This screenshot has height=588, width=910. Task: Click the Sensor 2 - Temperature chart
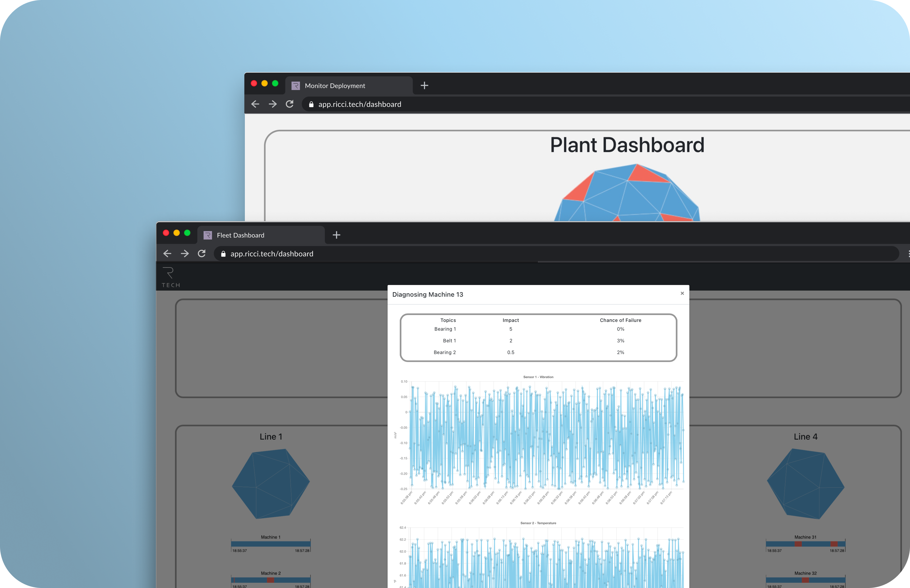pyautogui.click(x=539, y=554)
